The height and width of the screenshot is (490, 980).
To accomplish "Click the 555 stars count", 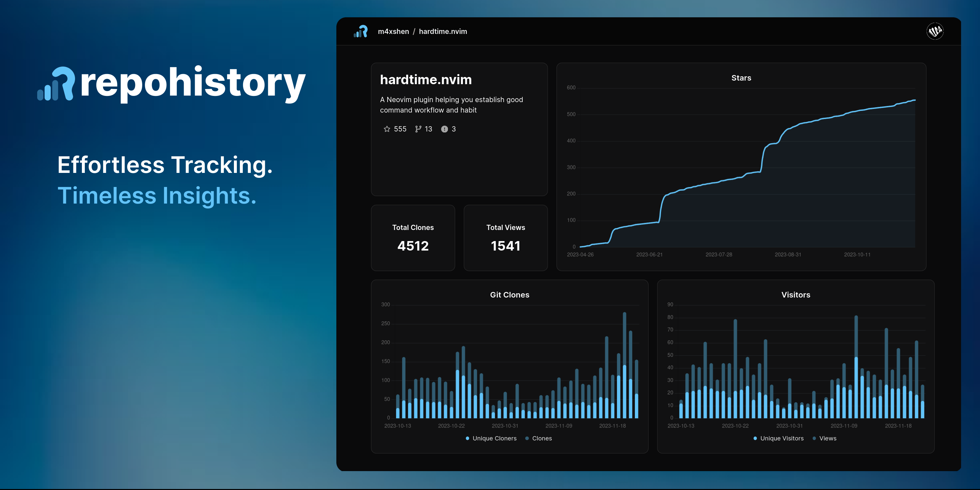I will click(400, 129).
